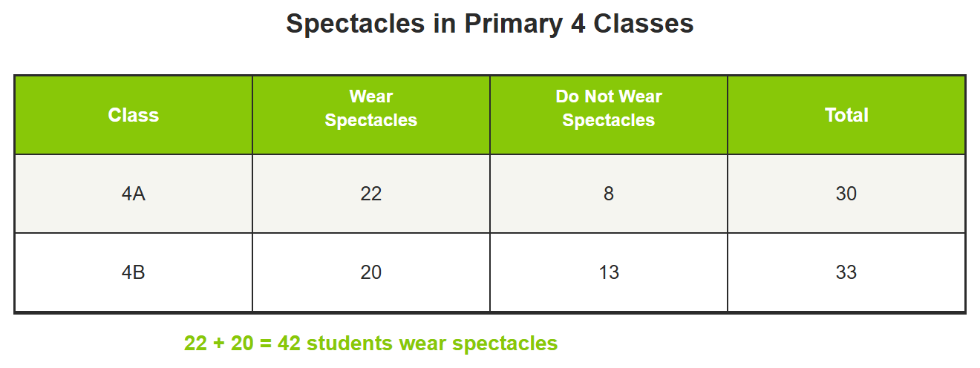The image size is (980, 368).
Task: Select the cell showing 22 for 4A
Action: 371,194
